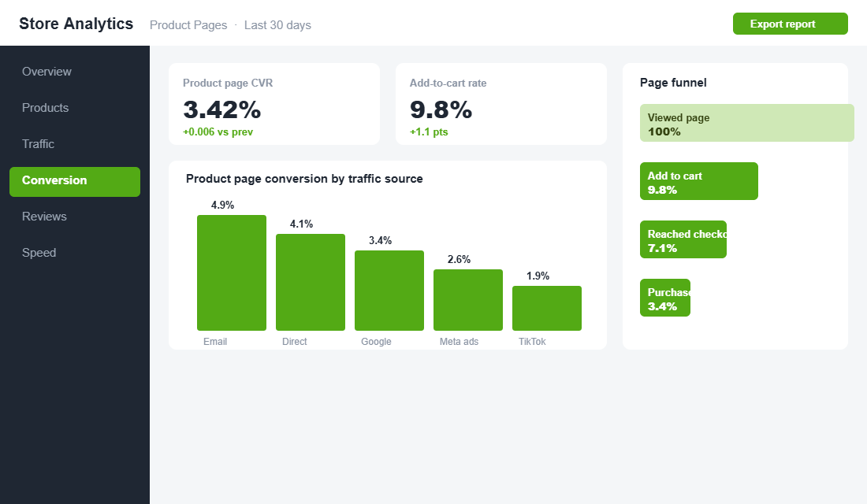Select the Product page CVR card

pos(274,104)
